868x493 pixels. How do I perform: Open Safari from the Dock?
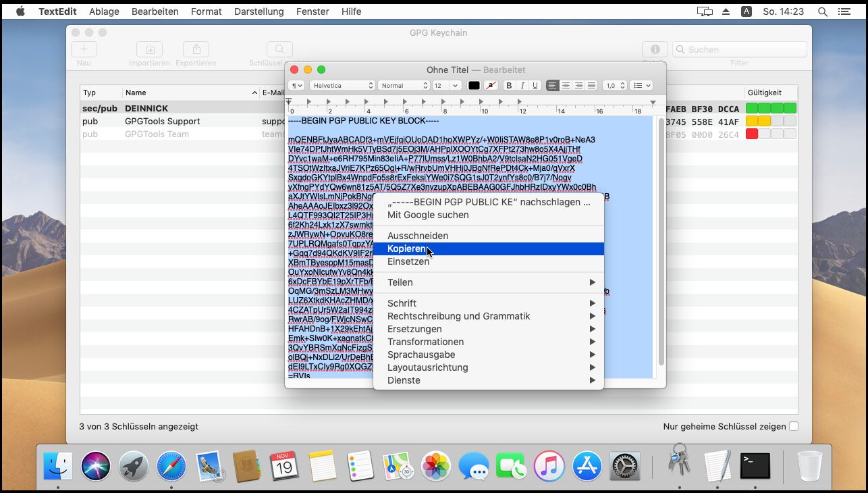pyautogui.click(x=171, y=466)
